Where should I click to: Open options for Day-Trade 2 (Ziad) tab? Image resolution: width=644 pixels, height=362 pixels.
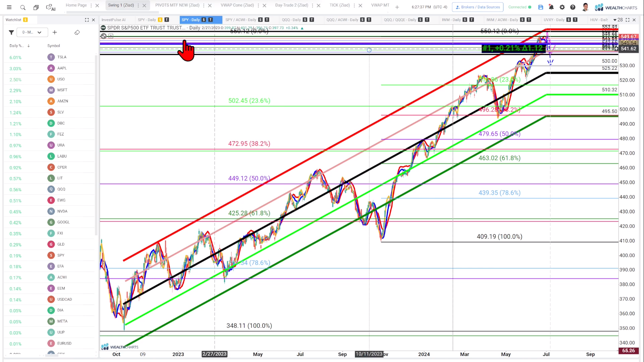312,5
